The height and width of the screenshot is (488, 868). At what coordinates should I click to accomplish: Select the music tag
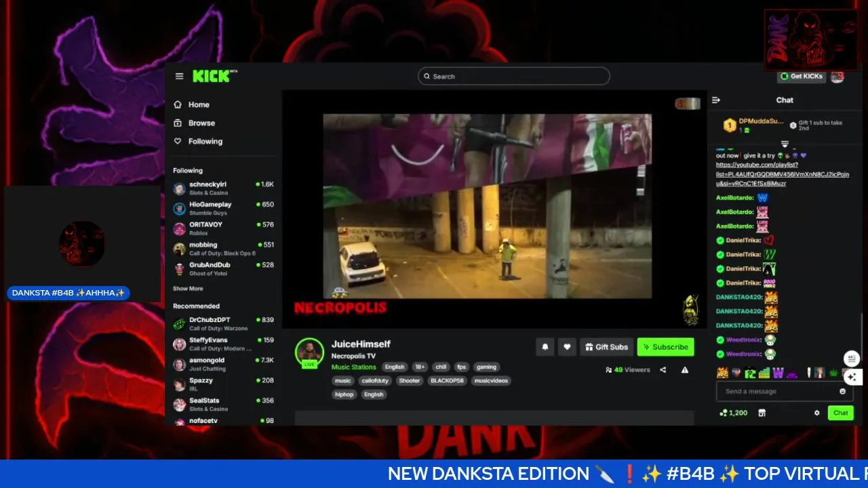pyautogui.click(x=343, y=380)
